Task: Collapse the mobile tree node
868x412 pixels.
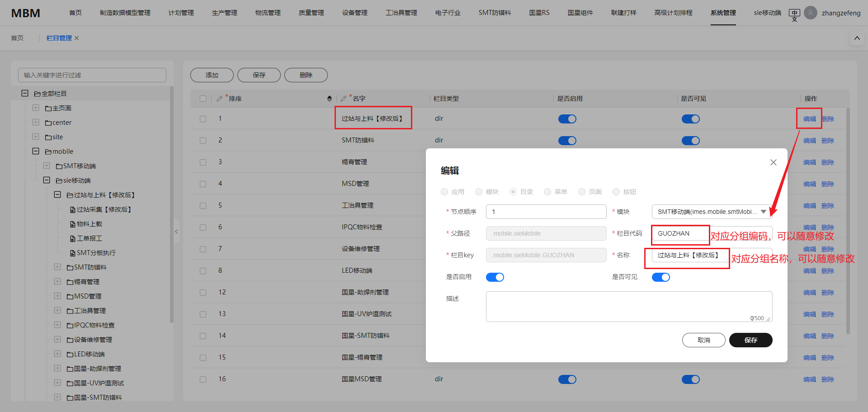Action: coord(36,151)
